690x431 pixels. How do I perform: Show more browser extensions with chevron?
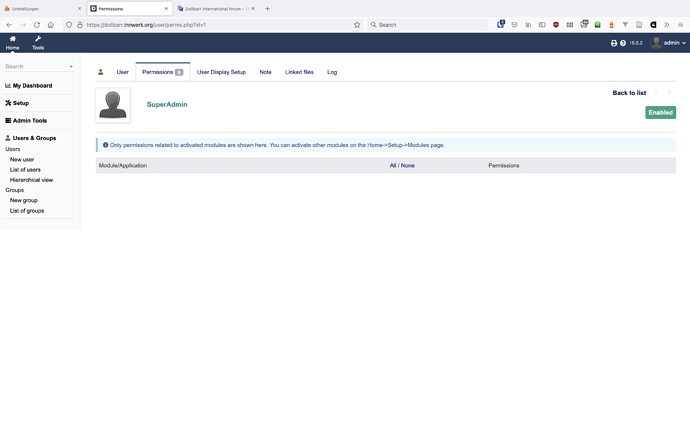coord(667,25)
